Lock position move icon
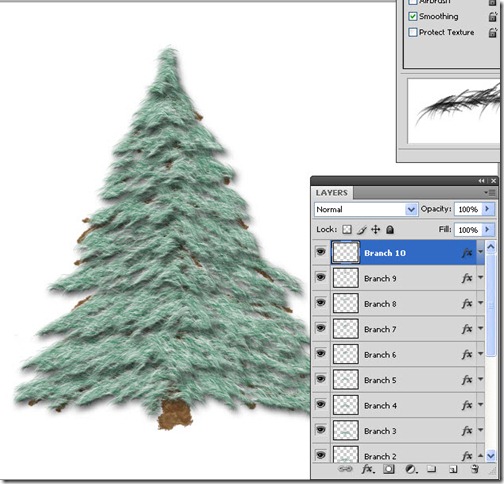504x484 pixels. point(376,229)
